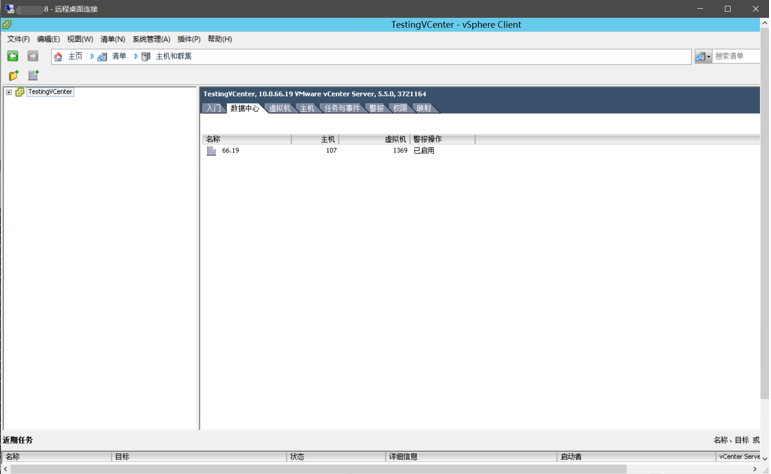Click the new datacenter toolbar icon
The height and width of the screenshot is (474, 771).
[33, 76]
